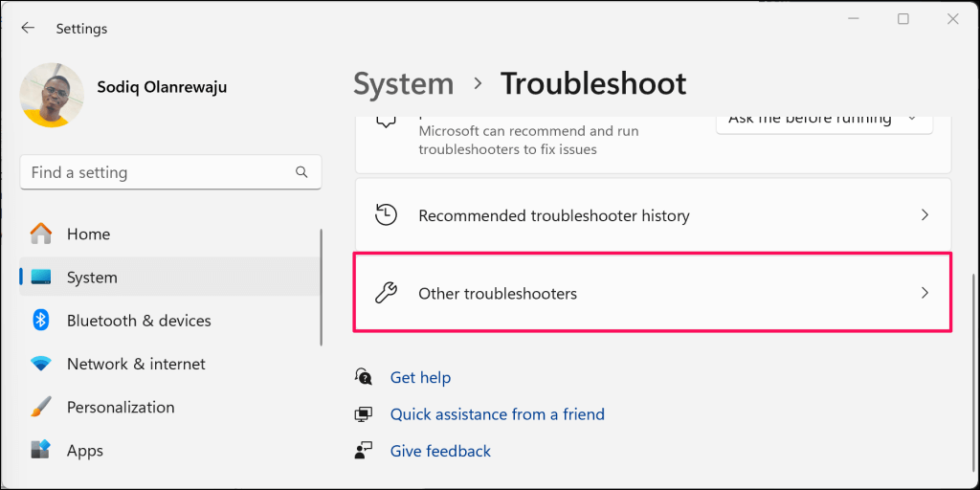Click the back arrow in Settings
The image size is (980, 490).
coord(28,28)
